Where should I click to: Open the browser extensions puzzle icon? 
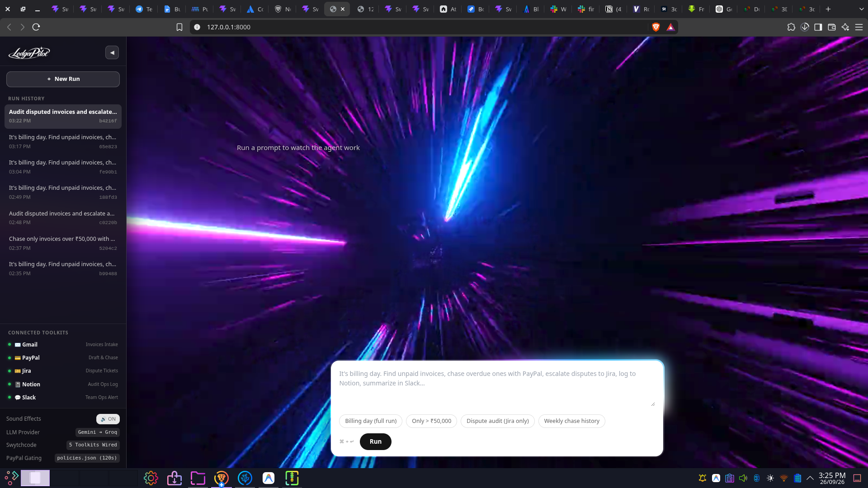[791, 27]
